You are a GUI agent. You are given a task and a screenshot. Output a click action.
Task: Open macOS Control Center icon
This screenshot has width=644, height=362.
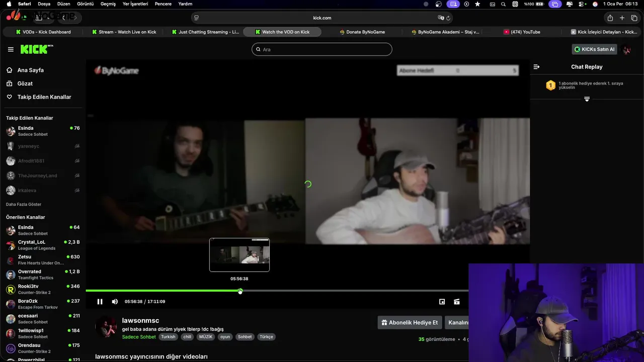pos(582,4)
